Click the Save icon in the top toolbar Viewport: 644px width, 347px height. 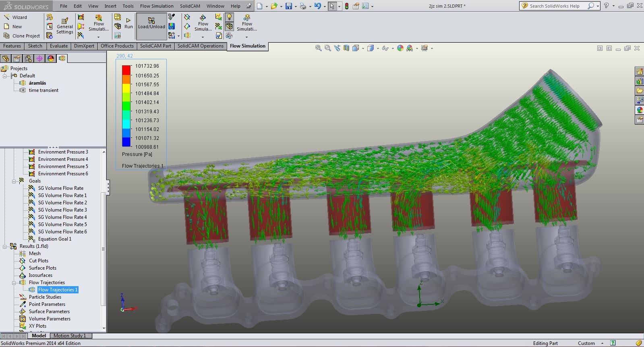(x=288, y=6)
